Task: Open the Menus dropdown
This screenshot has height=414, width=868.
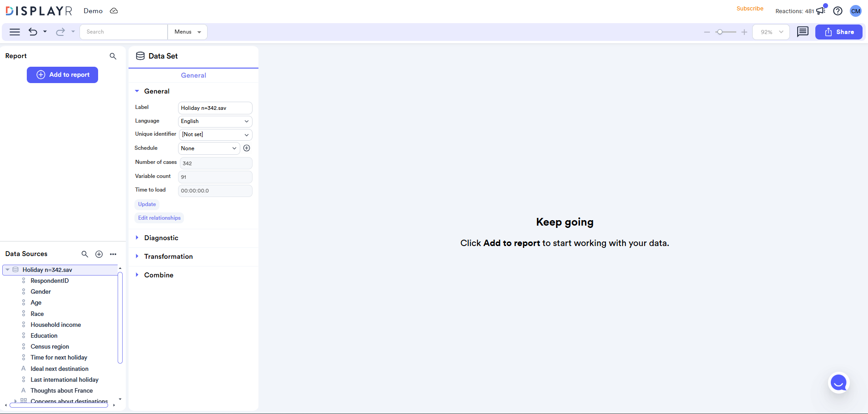Action: tap(187, 32)
